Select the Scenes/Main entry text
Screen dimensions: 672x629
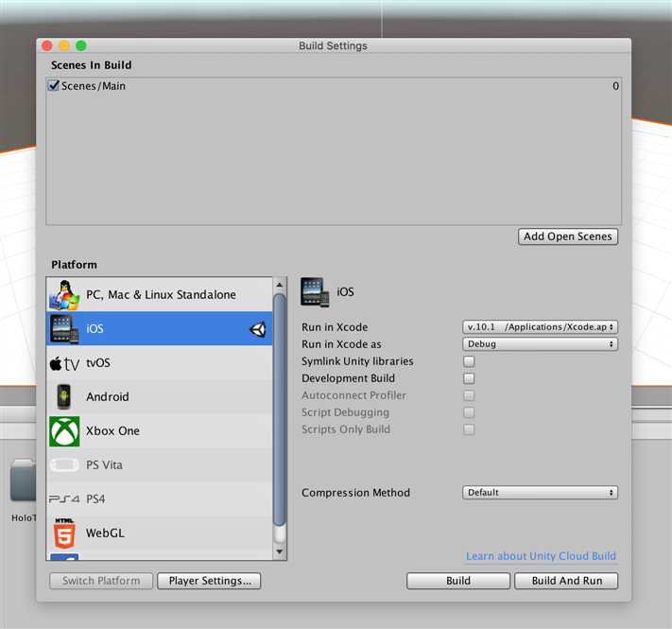coord(94,86)
